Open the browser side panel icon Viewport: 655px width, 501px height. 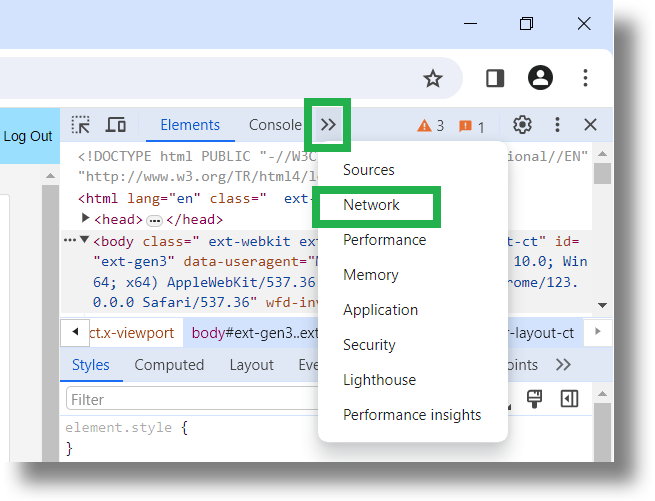[x=495, y=79]
